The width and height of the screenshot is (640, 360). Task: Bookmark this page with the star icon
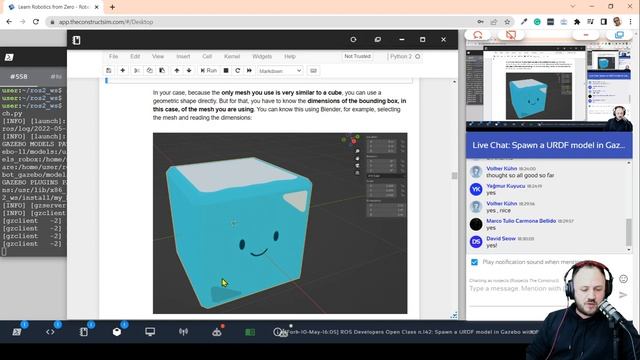tap(507, 22)
